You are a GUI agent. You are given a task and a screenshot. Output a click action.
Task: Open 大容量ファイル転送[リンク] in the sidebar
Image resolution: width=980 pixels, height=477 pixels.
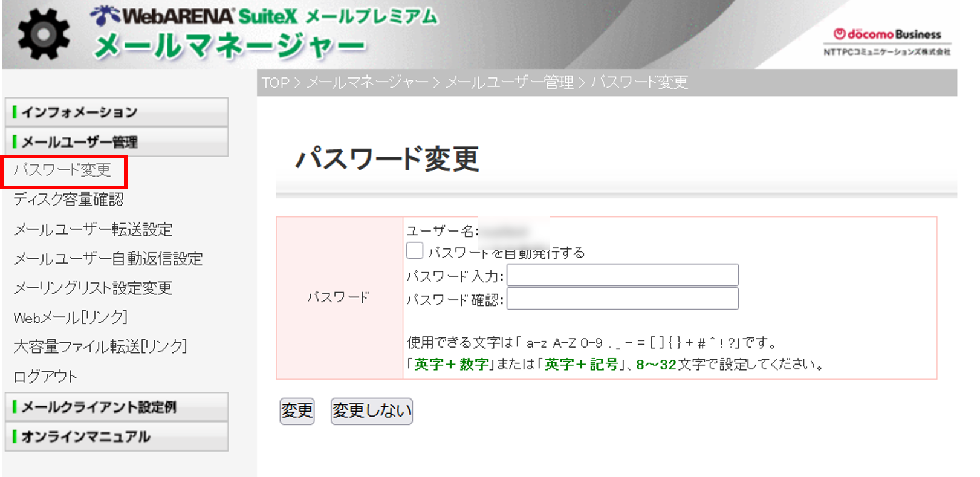[100, 346]
